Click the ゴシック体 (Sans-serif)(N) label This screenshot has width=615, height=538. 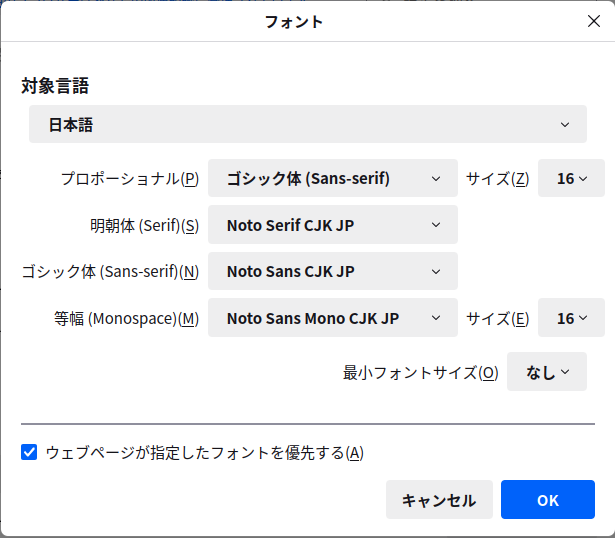[x=110, y=272]
